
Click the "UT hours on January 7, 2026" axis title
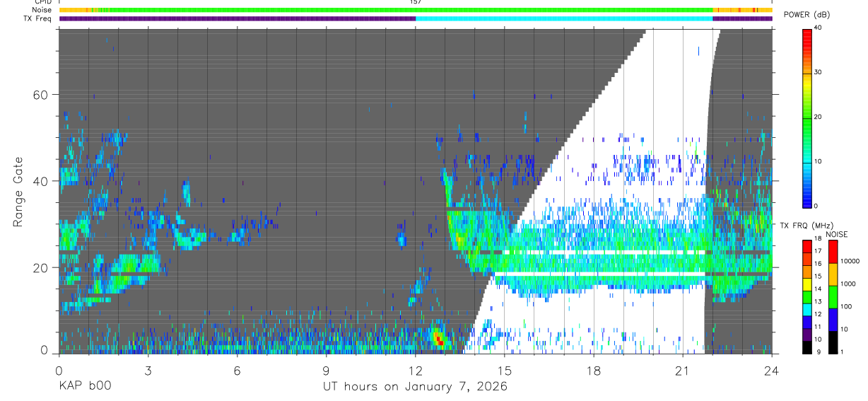point(415,387)
